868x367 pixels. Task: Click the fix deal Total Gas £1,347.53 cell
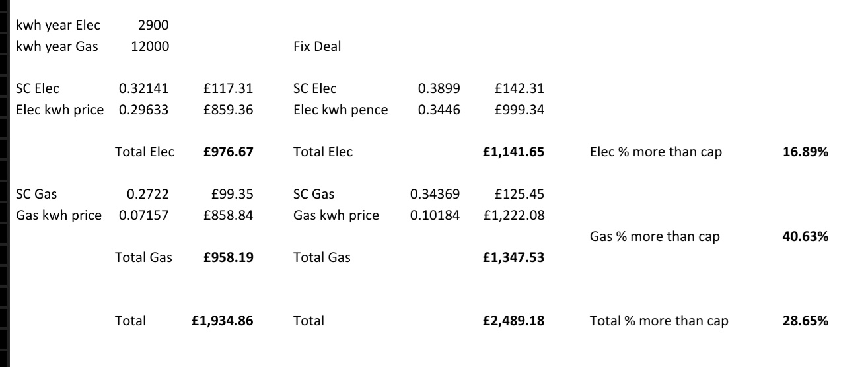(x=514, y=257)
